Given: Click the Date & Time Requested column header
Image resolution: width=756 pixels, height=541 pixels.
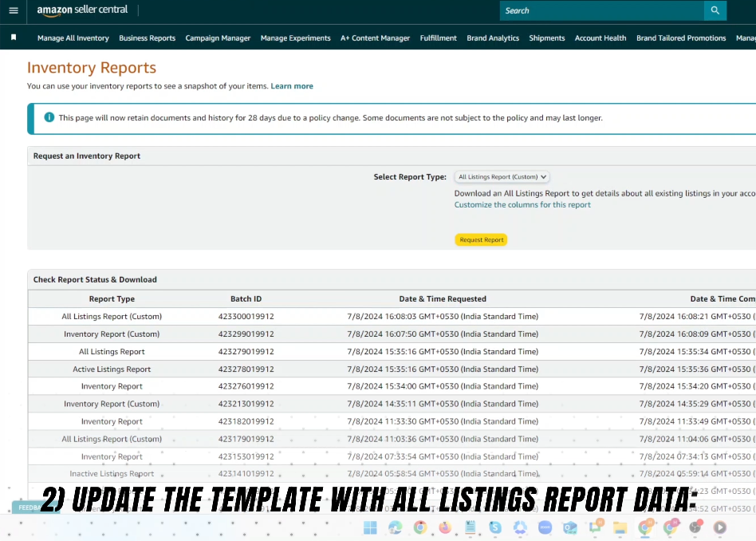Looking at the screenshot, I should pos(443,298).
